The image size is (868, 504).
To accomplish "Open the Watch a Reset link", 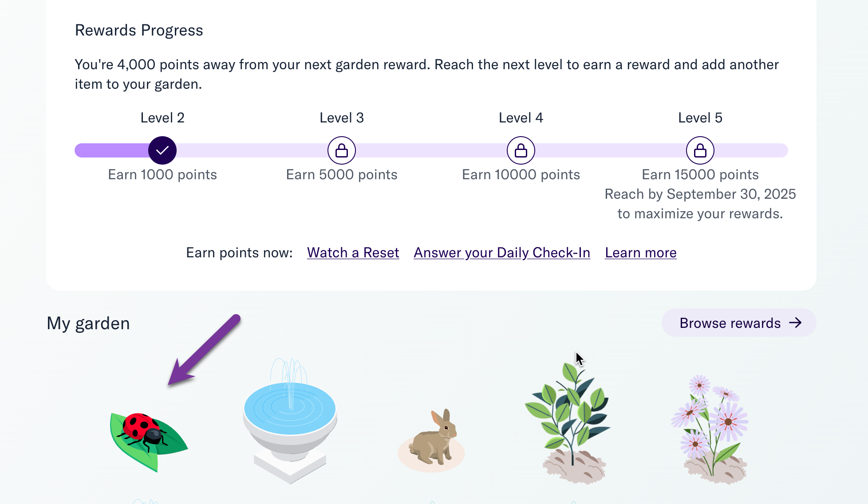I will [353, 252].
